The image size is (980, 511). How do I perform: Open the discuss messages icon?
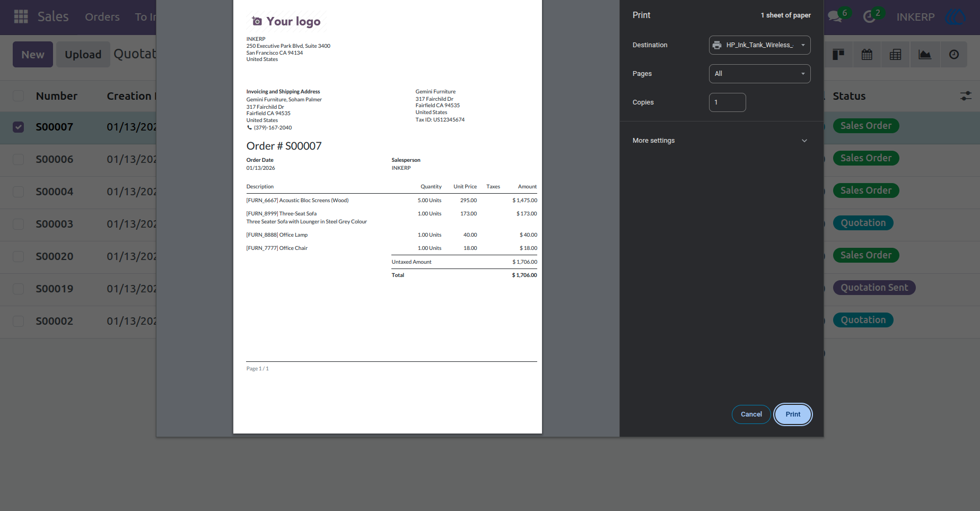coord(835,17)
